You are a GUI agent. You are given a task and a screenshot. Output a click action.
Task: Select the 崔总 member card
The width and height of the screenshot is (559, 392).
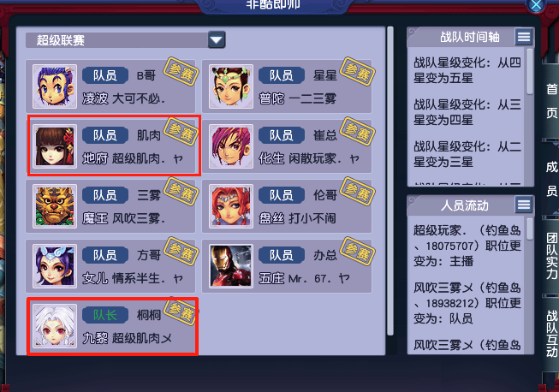(287, 146)
